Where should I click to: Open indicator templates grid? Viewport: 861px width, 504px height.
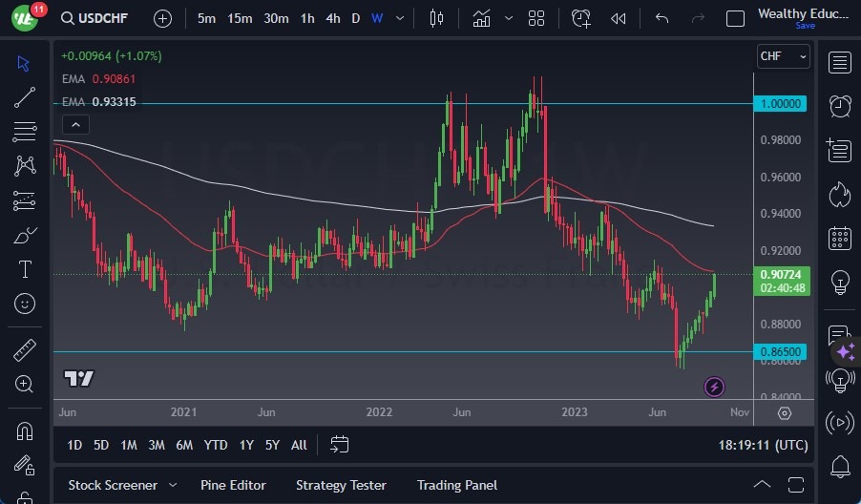point(536,19)
